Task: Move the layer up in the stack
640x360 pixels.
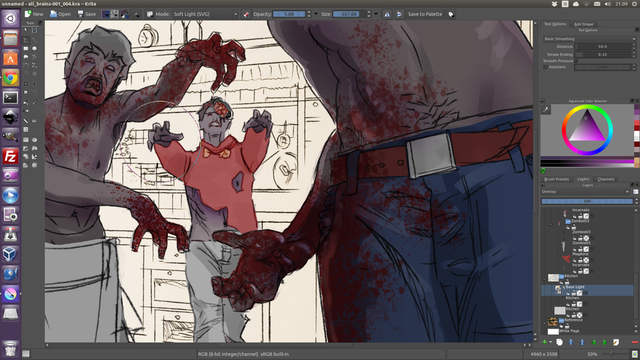Action: pos(582,342)
